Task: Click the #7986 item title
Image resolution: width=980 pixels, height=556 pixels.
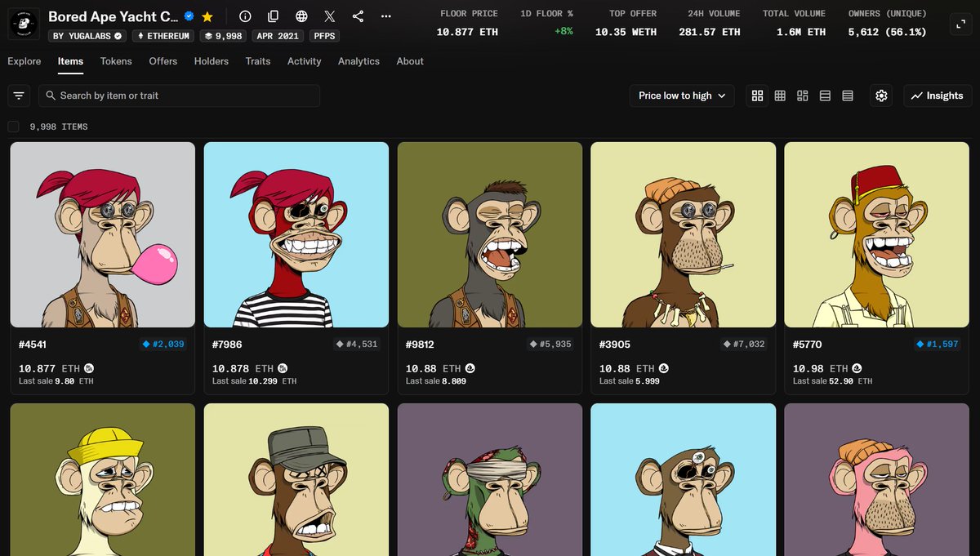Action: (x=227, y=345)
